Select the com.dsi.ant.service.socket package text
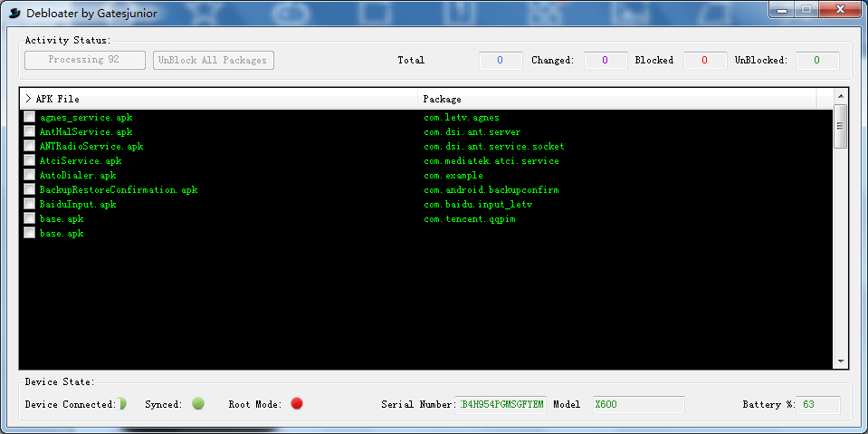The image size is (868, 434). coord(494,147)
